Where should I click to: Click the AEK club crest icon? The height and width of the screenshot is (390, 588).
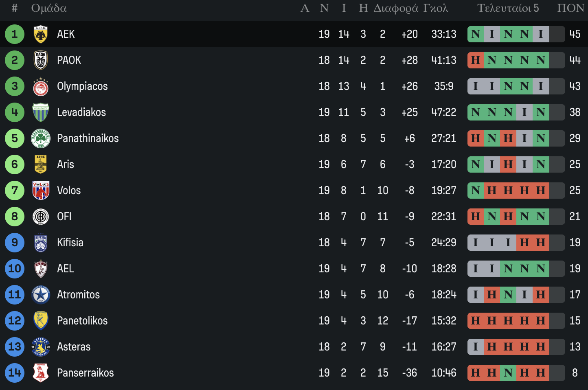(x=40, y=34)
